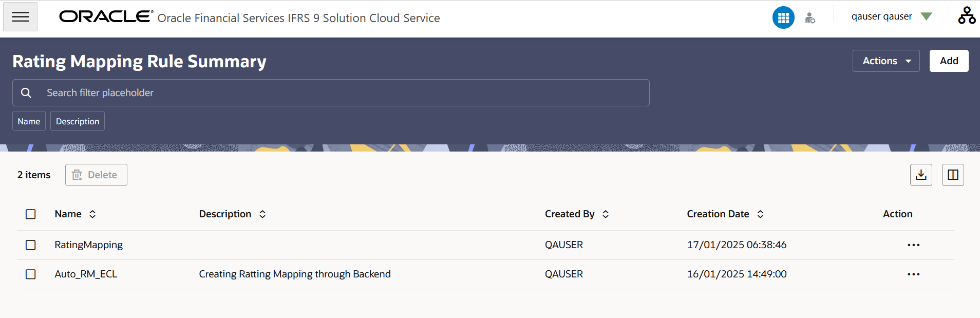Open the action ellipsis for RatingMapping row
The width and height of the screenshot is (980, 318).
(913, 245)
